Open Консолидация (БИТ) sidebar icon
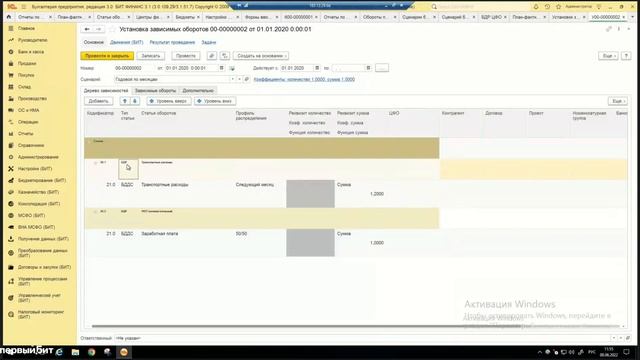This screenshot has width=640, height=360. click(x=11, y=204)
